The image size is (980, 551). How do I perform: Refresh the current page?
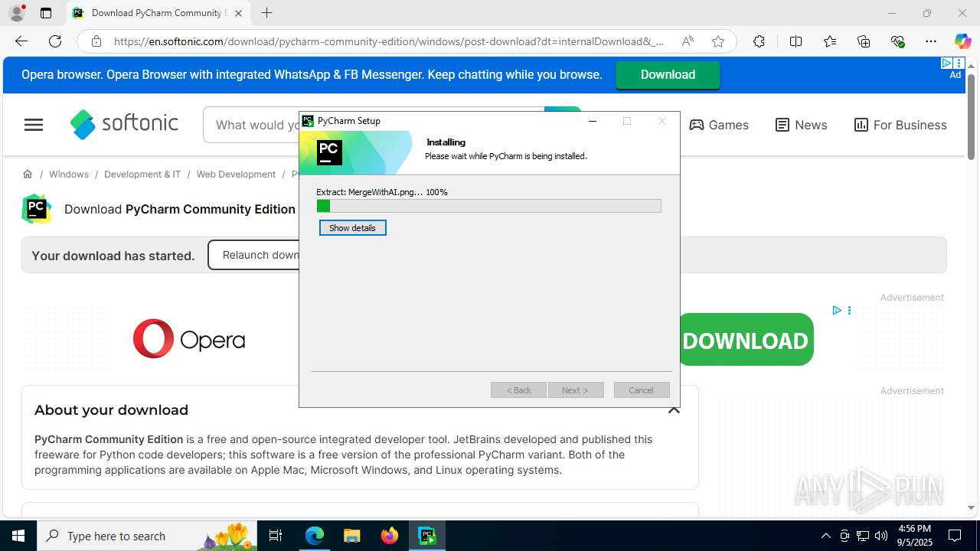pyautogui.click(x=55, y=41)
